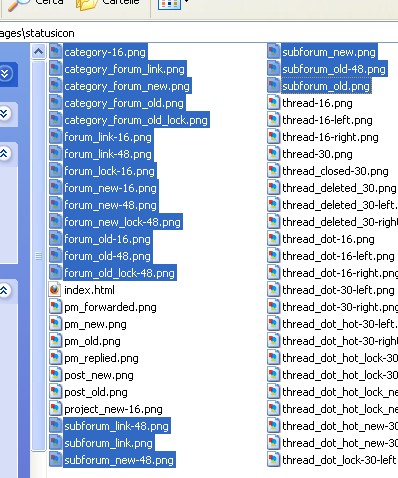Click the pm_old.png file icon

[55, 341]
